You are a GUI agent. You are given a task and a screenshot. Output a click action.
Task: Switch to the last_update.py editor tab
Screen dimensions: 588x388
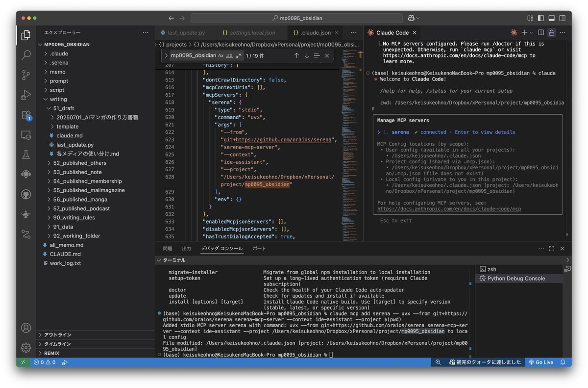186,32
